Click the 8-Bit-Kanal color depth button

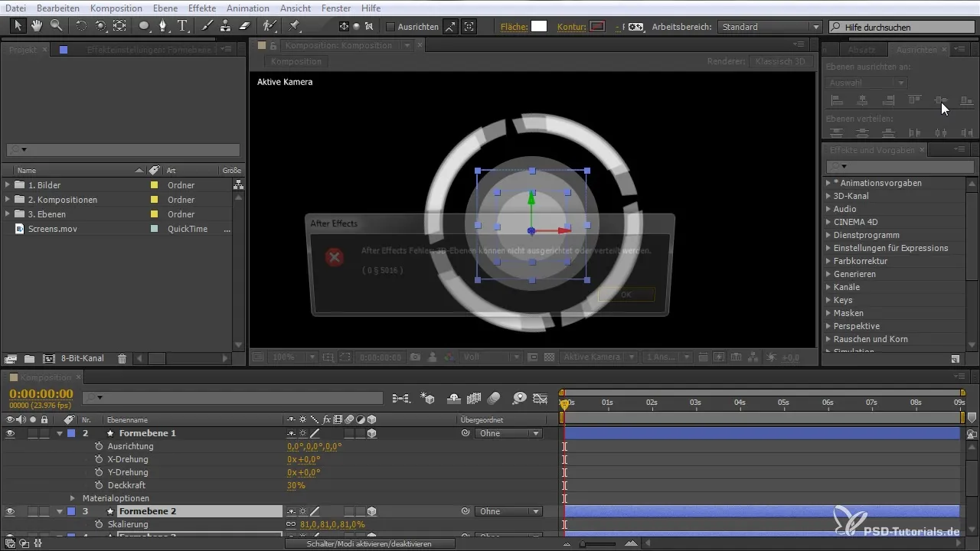pyautogui.click(x=83, y=358)
